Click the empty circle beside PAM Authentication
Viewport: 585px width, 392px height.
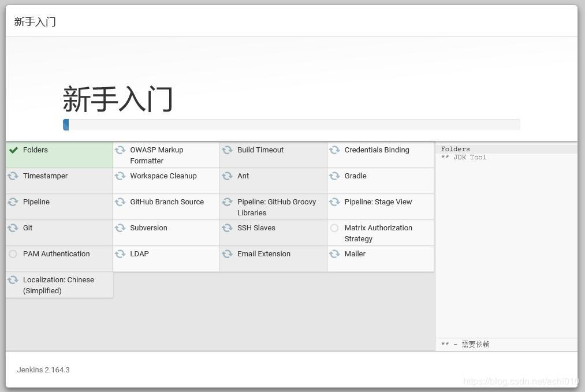(x=13, y=254)
